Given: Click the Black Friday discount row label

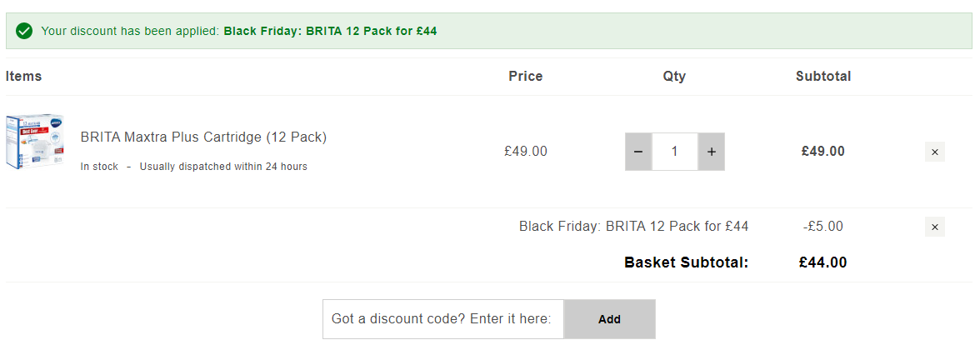Looking at the screenshot, I should [x=633, y=227].
